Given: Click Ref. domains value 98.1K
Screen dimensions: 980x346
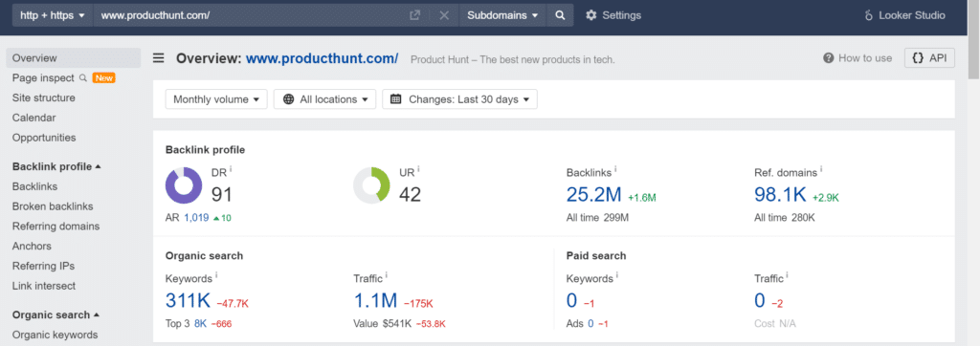Looking at the screenshot, I should [x=781, y=195].
